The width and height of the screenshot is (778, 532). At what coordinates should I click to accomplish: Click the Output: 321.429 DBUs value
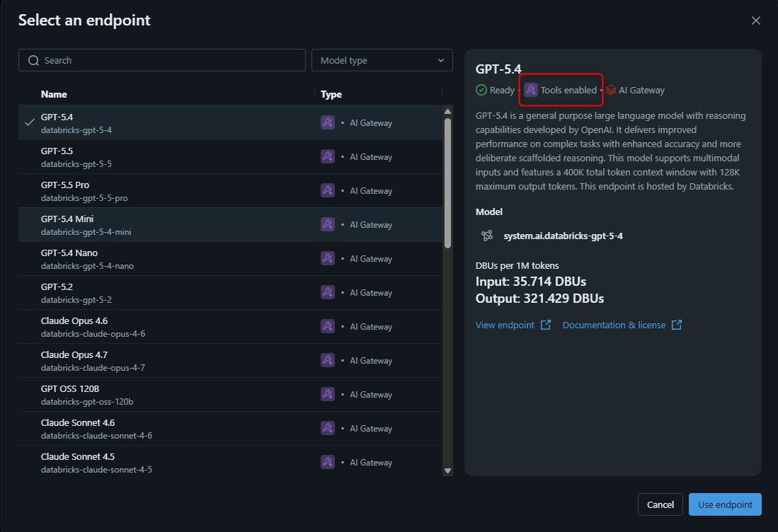[x=539, y=299]
